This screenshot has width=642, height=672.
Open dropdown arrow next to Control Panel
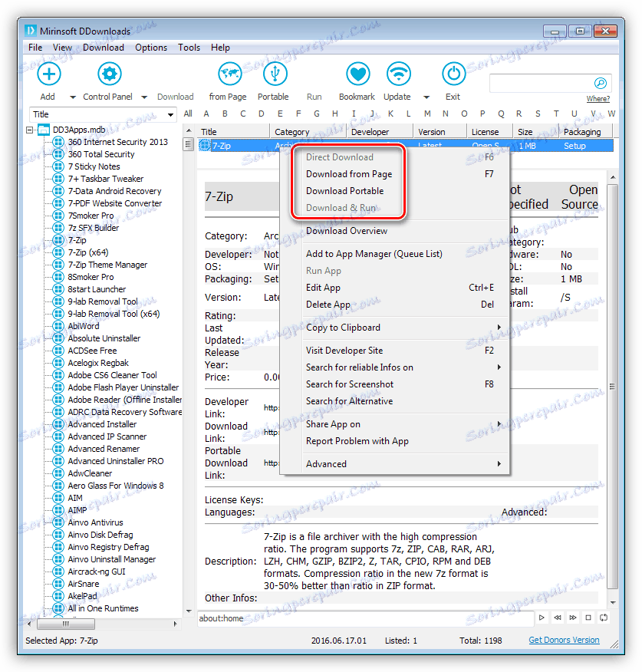[144, 97]
